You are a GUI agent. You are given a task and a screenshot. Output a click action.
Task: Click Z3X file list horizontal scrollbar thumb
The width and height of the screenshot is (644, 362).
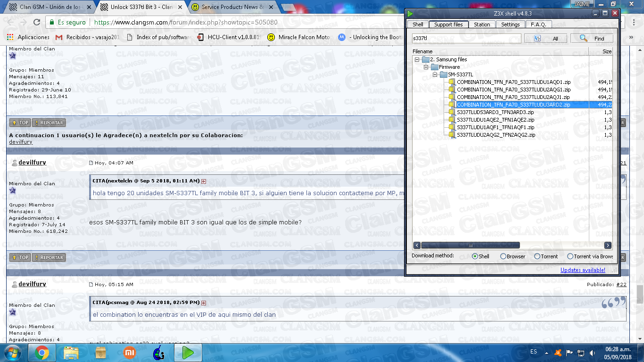(x=470, y=245)
